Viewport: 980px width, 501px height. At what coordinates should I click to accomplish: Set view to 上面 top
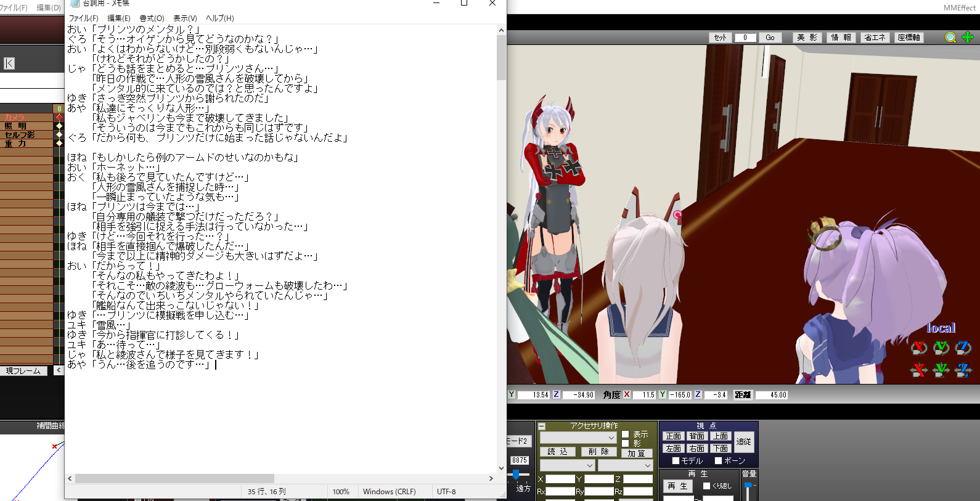721,436
